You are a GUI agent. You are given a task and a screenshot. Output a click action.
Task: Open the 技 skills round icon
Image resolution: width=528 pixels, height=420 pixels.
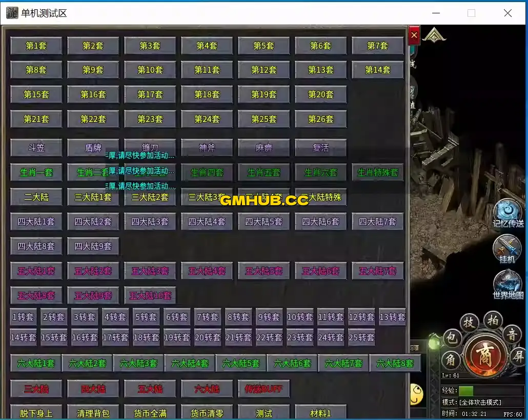(x=469, y=323)
